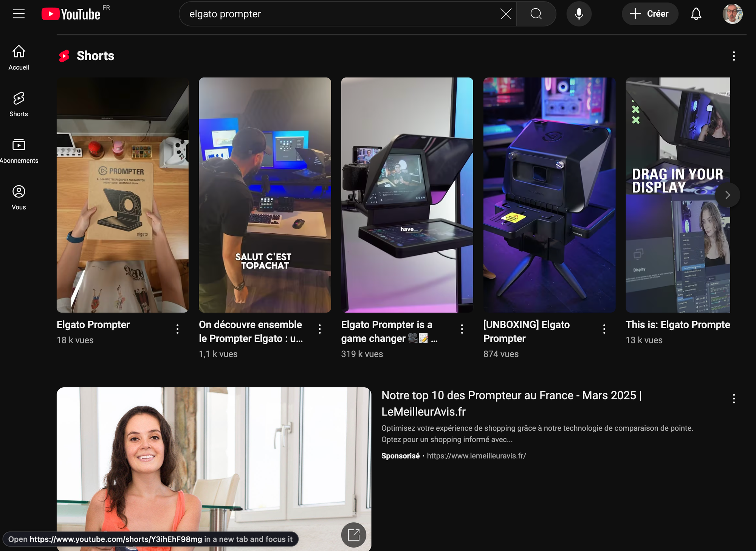Start voice search with microphone icon

579,14
